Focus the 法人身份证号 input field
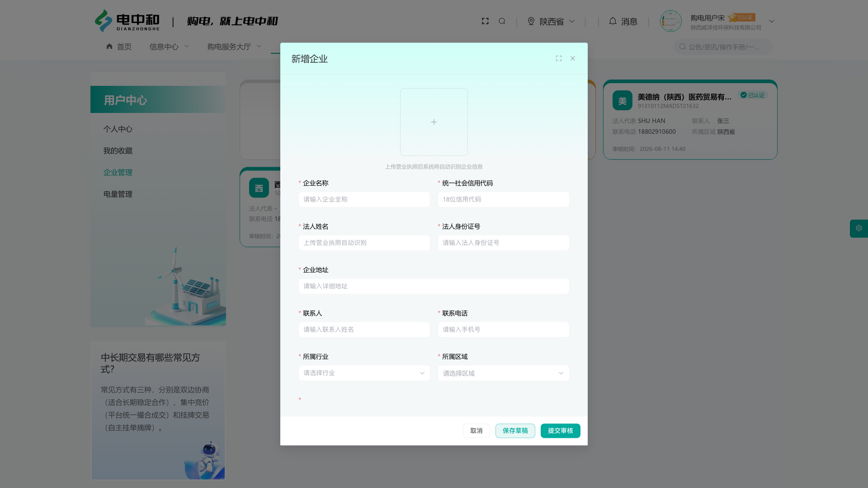Image resolution: width=868 pixels, height=488 pixels. [504, 243]
